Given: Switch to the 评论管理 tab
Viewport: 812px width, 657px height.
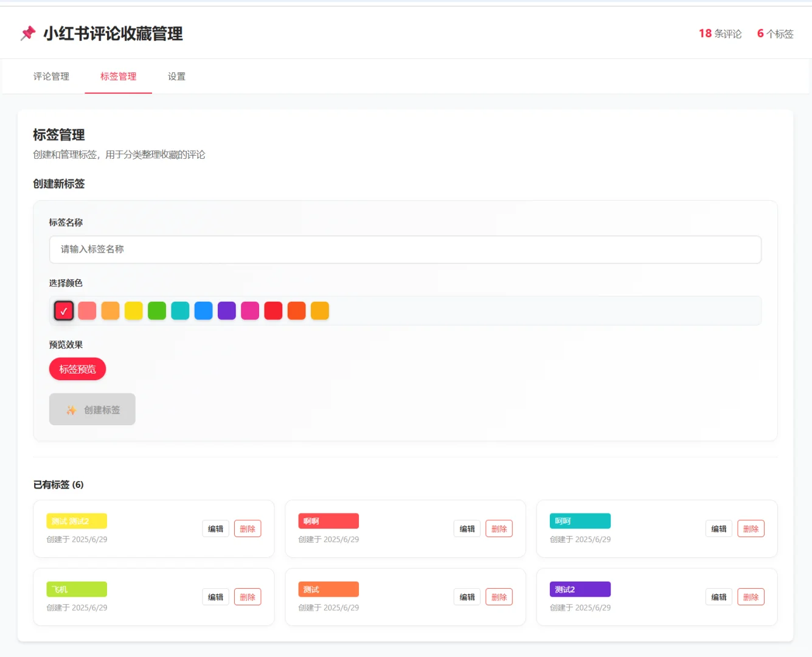Looking at the screenshot, I should pyautogui.click(x=51, y=76).
